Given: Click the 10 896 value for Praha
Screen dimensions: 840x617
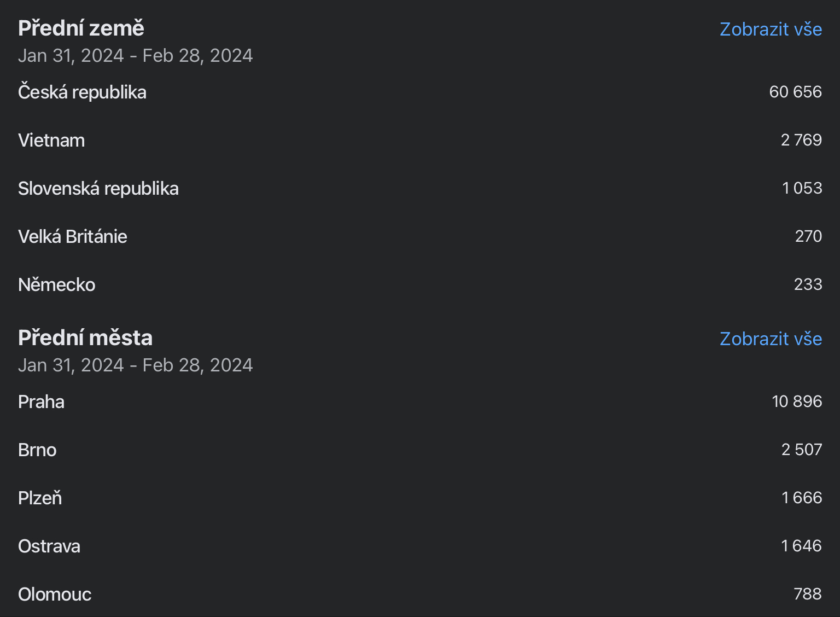Looking at the screenshot, I should (797, 401).
